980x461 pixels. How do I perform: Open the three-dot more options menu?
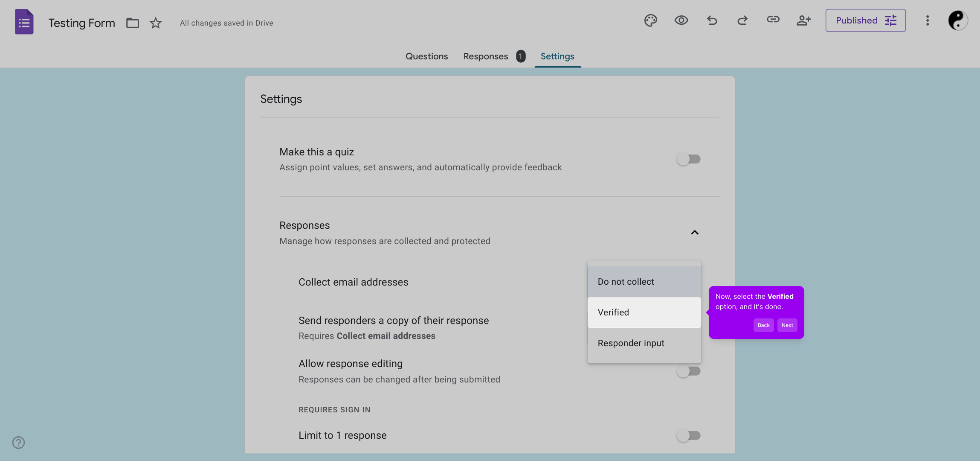[927, 20]
